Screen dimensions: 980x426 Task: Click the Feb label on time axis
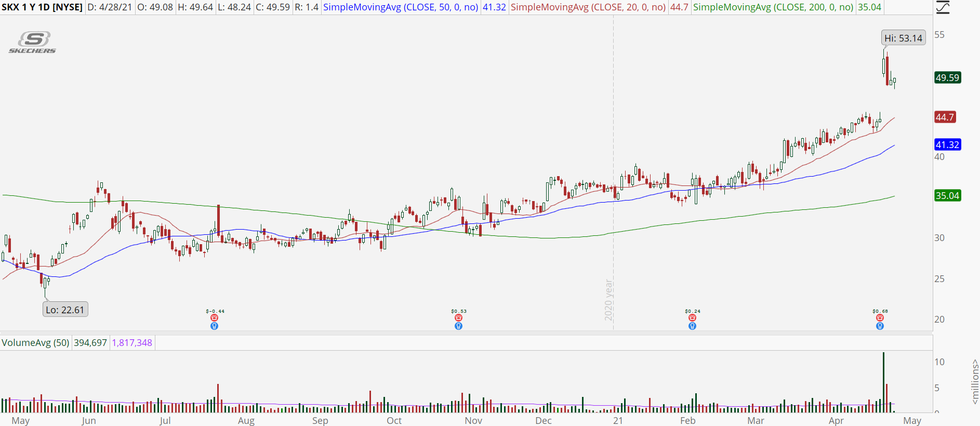tap(688, 420)
